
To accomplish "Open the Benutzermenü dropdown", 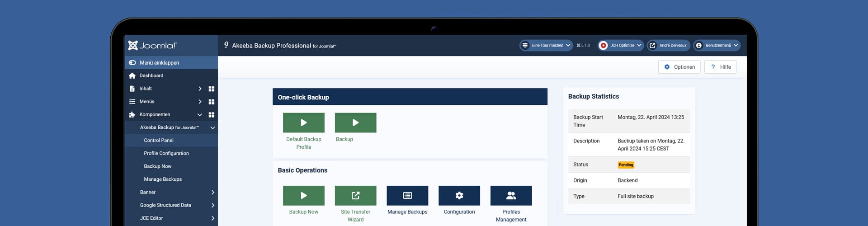I will [717, 45].
